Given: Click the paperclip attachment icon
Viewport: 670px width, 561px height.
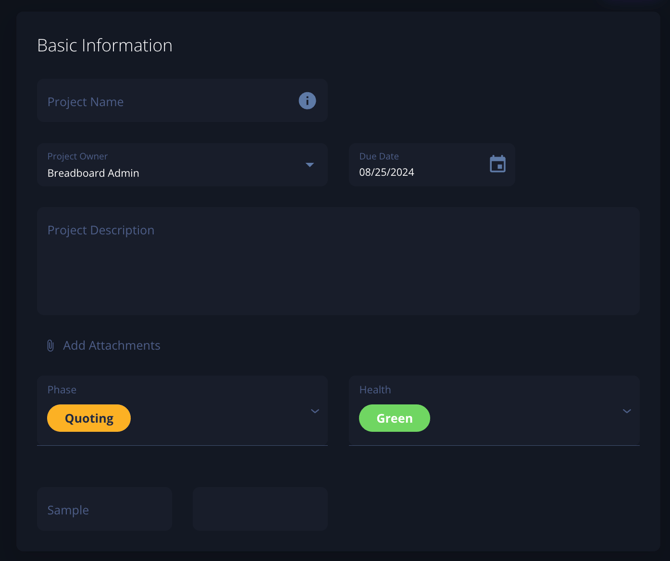Looking at the screenshot, I should click(x=50, y=346).
